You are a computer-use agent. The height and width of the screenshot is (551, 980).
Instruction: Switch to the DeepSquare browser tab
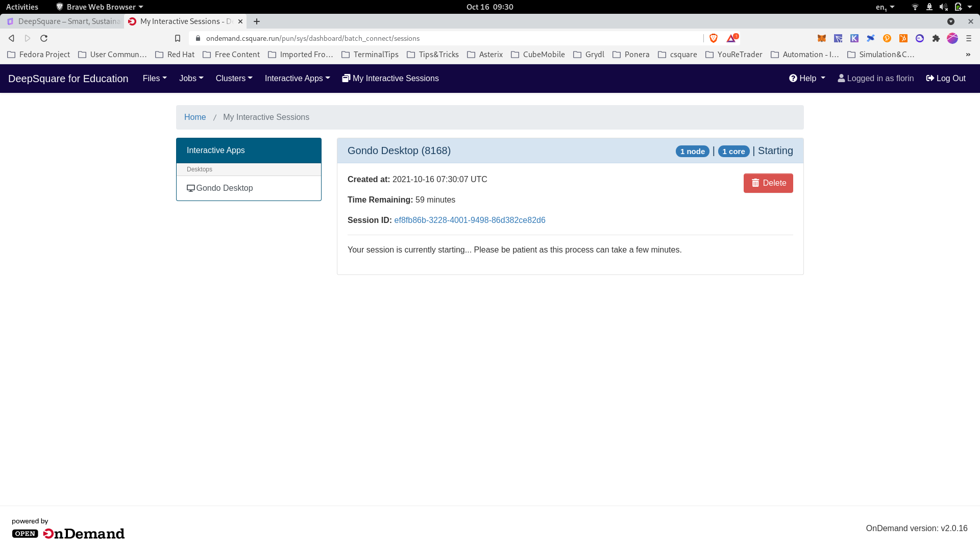[x=64, y=21]
